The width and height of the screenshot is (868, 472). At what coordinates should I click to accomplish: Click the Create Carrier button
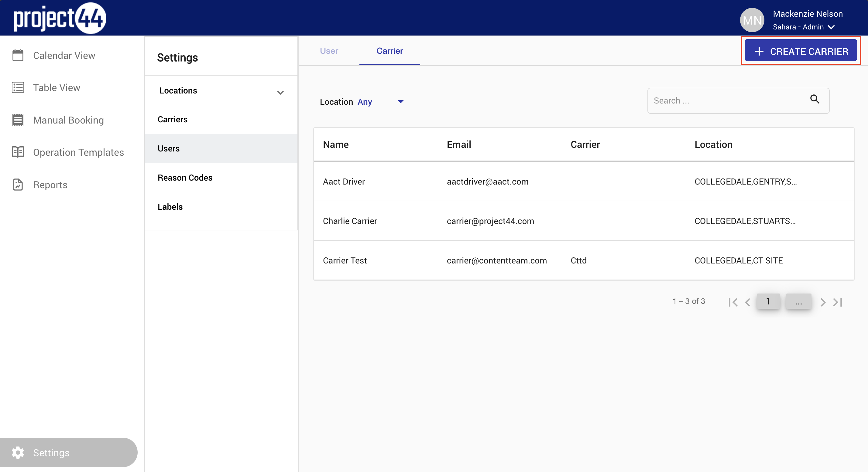pos(801,51)
